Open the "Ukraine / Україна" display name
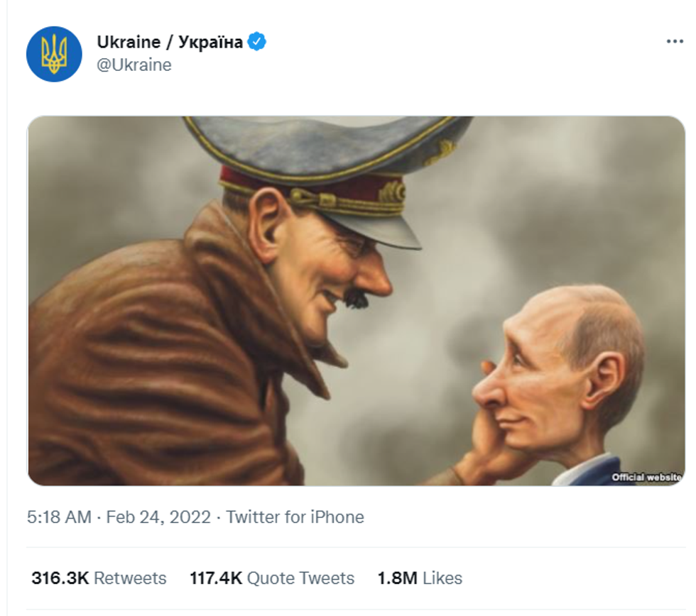Image resolution: width=696 pixels, height=616 pixels. (170, 42)
